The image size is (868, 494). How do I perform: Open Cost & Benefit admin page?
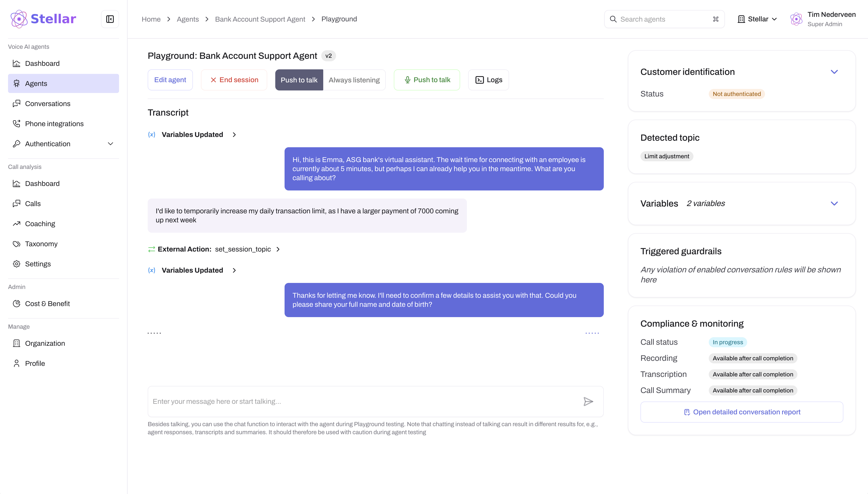47,304
